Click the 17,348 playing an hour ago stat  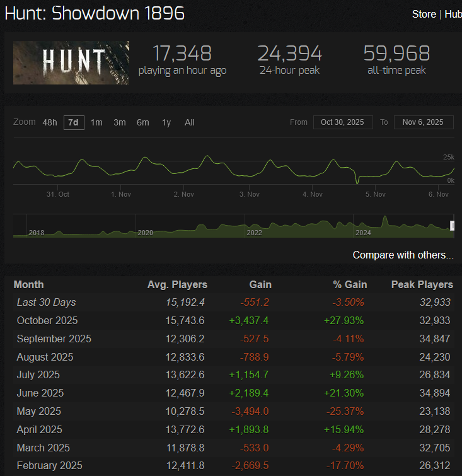182,60
